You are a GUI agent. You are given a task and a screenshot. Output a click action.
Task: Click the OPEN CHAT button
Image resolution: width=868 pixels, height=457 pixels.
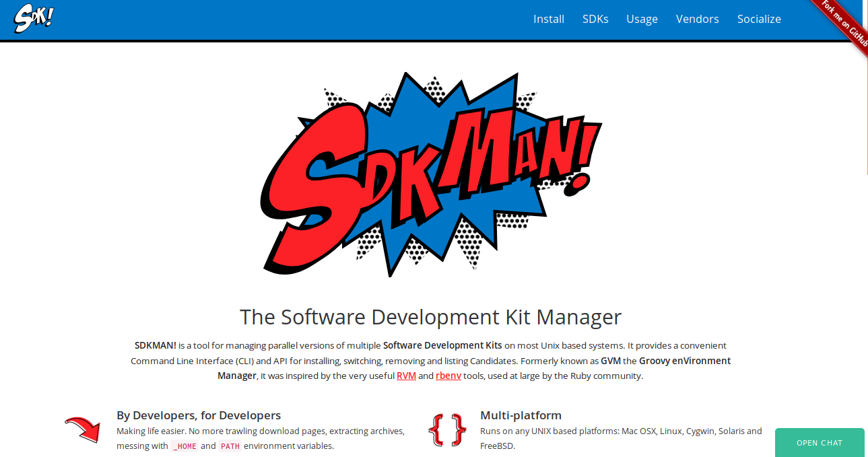coord(820,443)
